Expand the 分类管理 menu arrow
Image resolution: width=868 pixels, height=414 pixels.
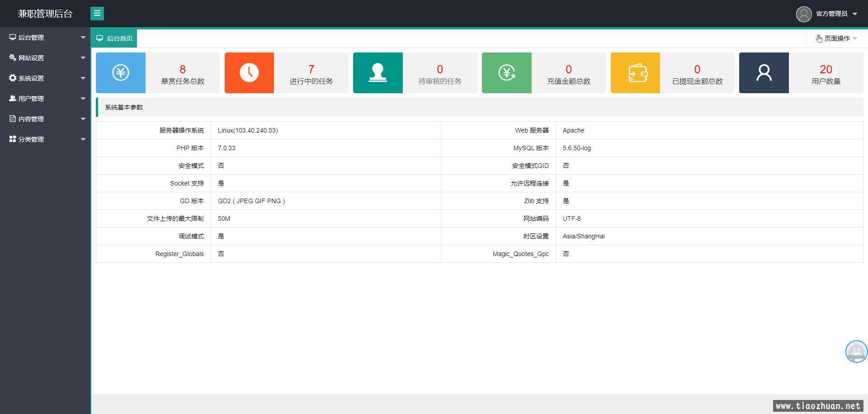pyautogui.click(x=83, y=139)
